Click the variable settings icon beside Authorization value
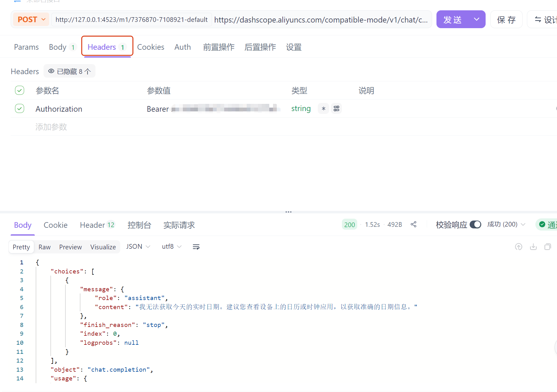The height and width of the screenshot is (392, 557). click(x=337, y=108)
